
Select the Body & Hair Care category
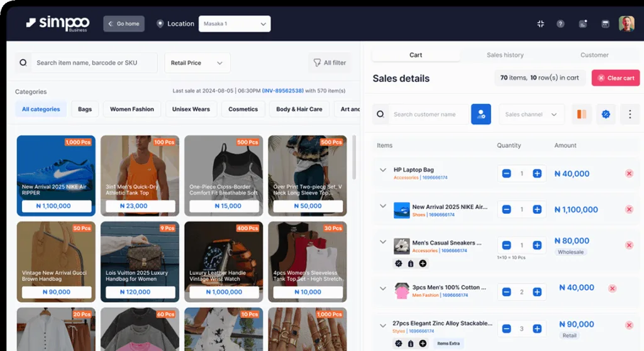click(x=299, y=109)
